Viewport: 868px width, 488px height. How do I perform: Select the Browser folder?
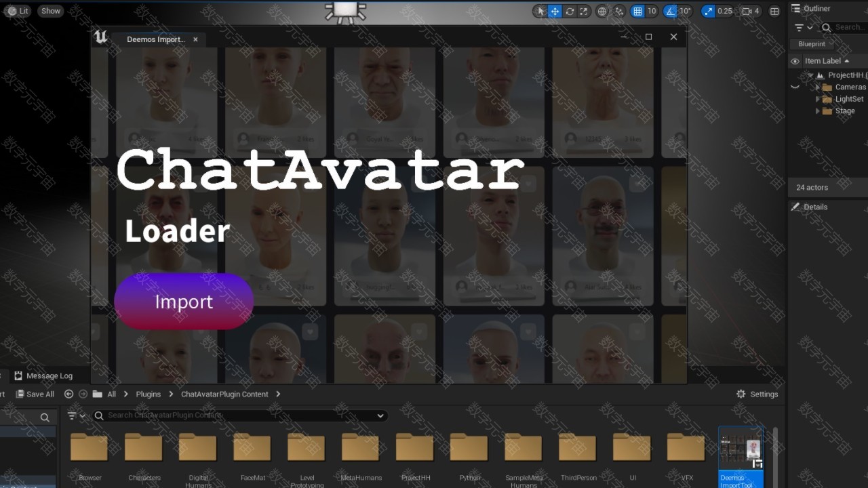click(x=90, y=457)
